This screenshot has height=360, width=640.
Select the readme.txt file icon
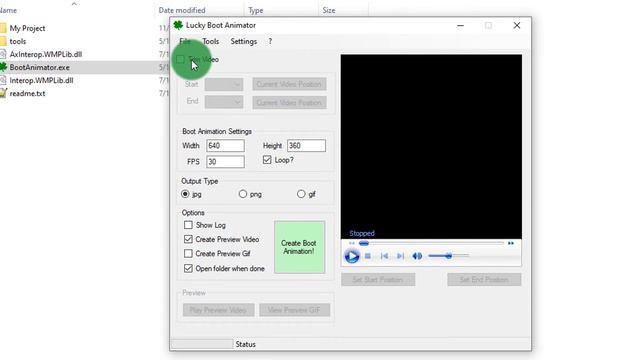(3, 93)
